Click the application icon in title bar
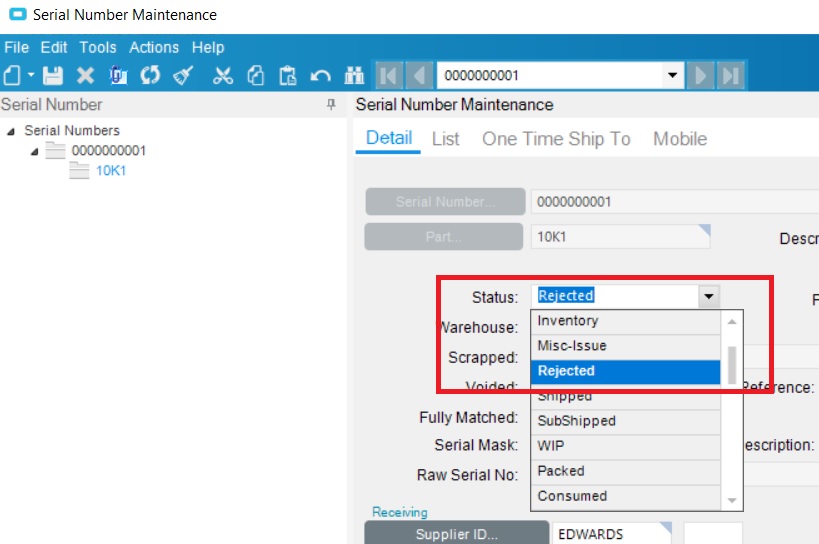This screenshot has width=819, height=544. 18,14
